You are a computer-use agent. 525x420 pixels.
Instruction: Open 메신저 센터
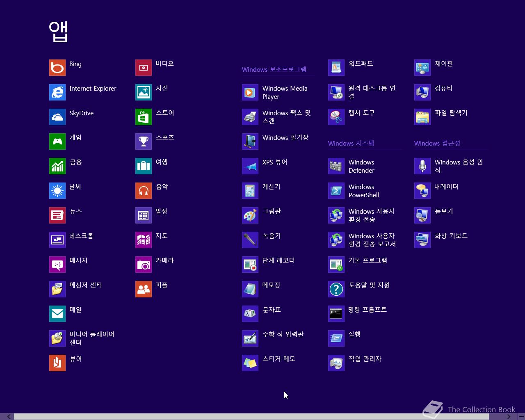(x=76, y=289)
